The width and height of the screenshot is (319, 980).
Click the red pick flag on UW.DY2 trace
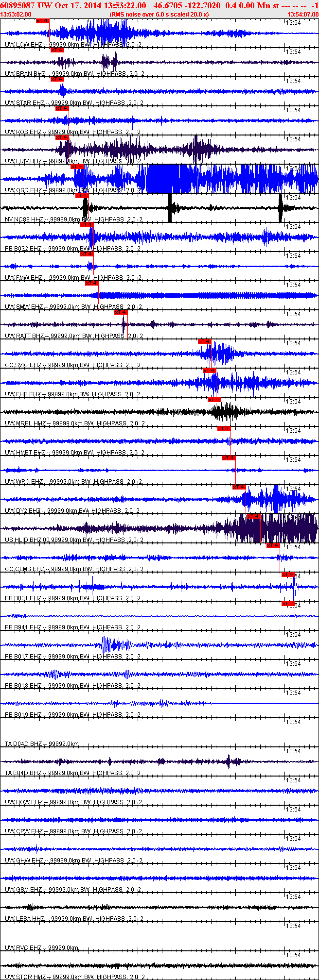click(x=239, y=487)
